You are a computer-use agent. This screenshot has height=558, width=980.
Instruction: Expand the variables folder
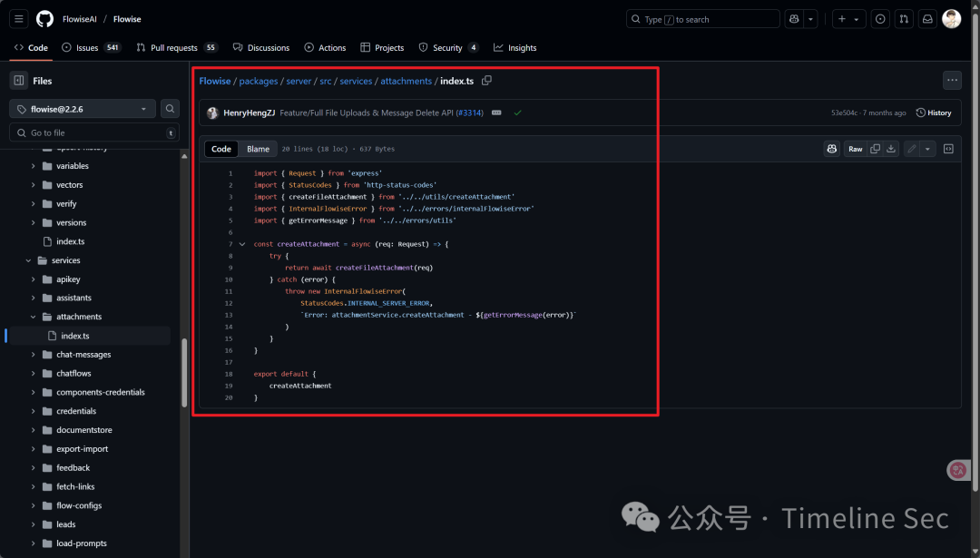[34, 166]
